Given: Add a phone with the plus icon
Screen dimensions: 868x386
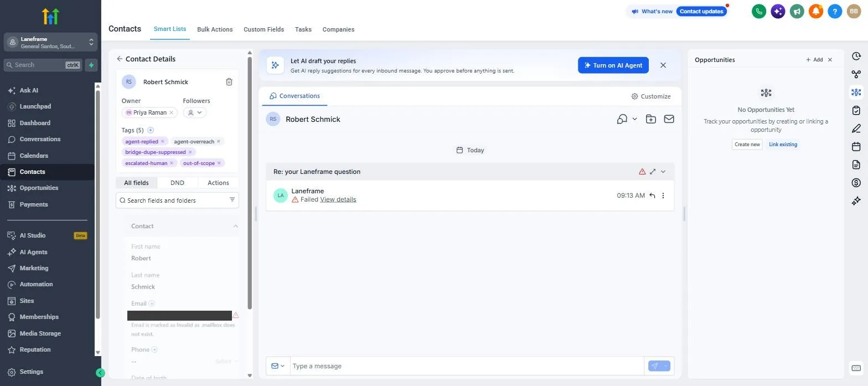Looking at the screenshot, I should tap(154, 349).
